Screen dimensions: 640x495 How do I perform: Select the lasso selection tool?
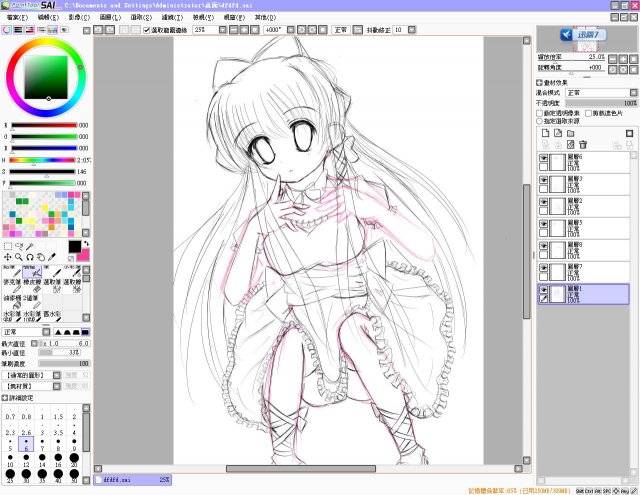pos(19,246)
